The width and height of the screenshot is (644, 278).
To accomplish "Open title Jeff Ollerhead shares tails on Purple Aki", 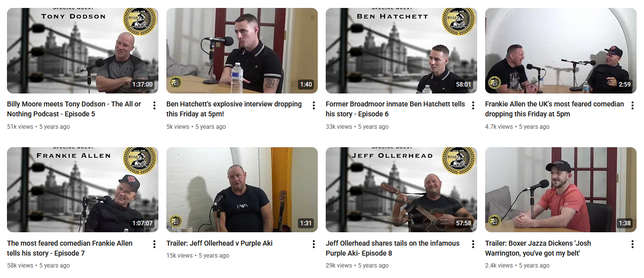I will (393, 248).
